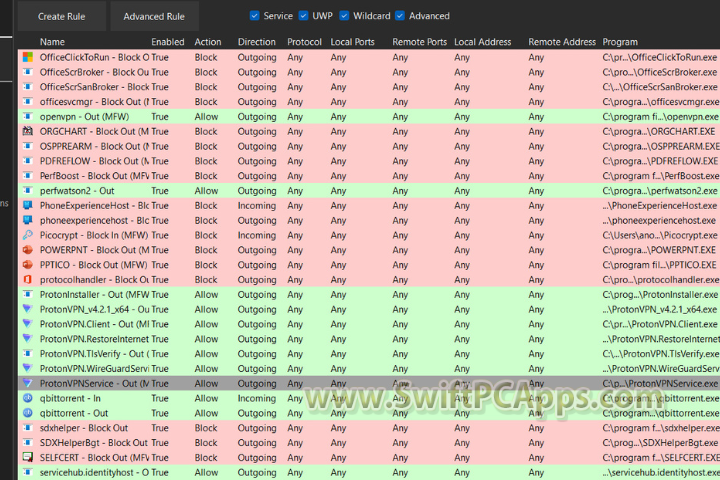720x480 pixels.
Task: Click the OfficeScrBroker rule icon
Action: coord(28,72)
